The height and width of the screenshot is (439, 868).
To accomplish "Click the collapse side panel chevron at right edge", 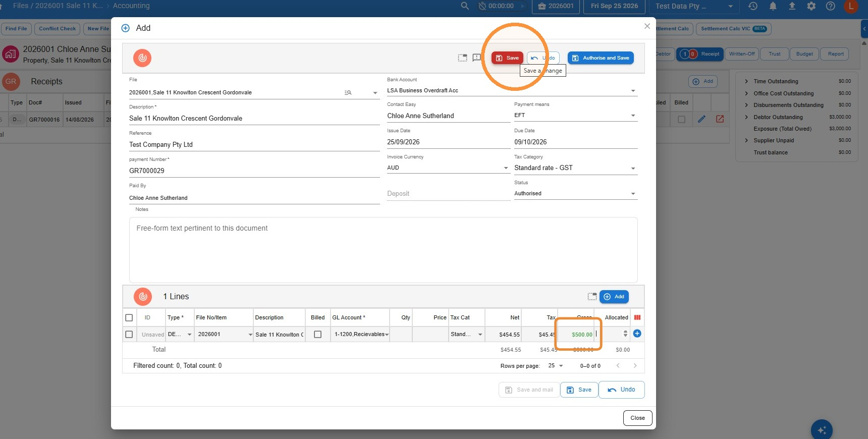I will 864,29.
